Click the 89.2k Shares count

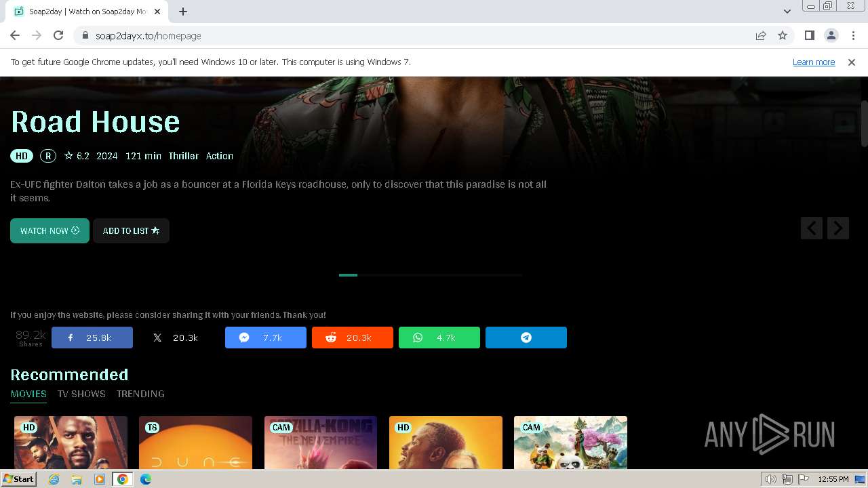tap(31, 338)
